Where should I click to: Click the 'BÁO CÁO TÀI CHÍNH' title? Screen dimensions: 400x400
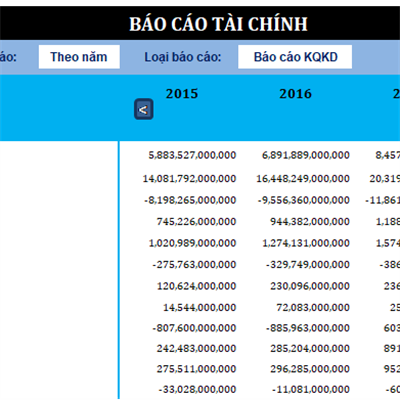[x=218, y=24]
